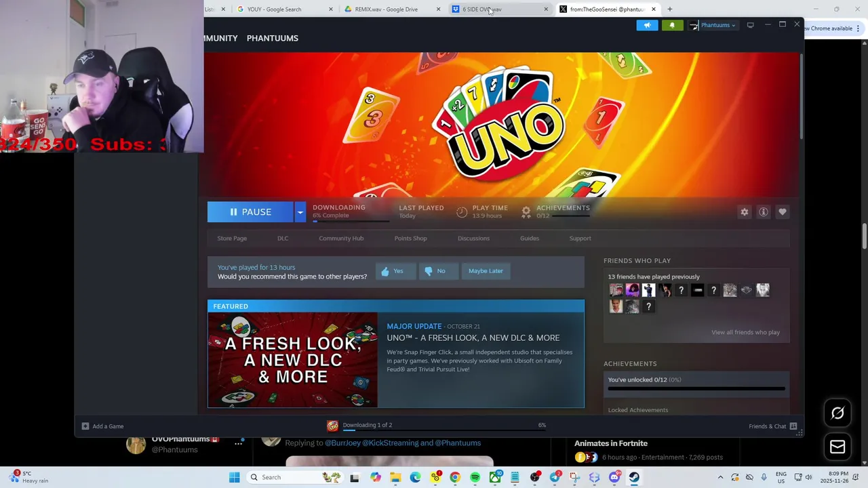This screenshot has height=488, width=868.
Task: Expand dropdown arrow beside Pause button
Action: [300, 212]
